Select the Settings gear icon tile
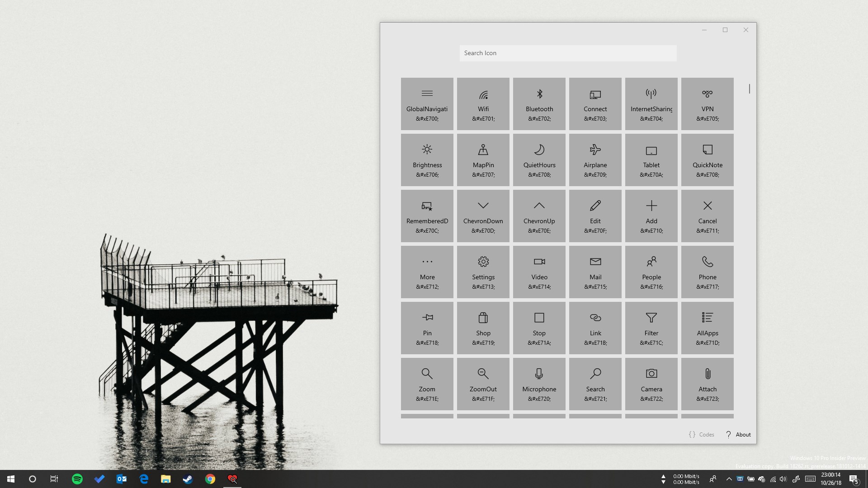This screenshot has width=868, height=488. 483,272
